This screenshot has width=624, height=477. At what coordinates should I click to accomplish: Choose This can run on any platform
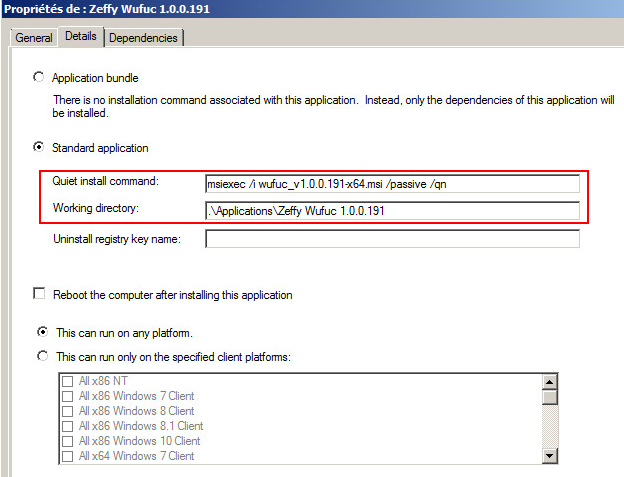(43, 332)
